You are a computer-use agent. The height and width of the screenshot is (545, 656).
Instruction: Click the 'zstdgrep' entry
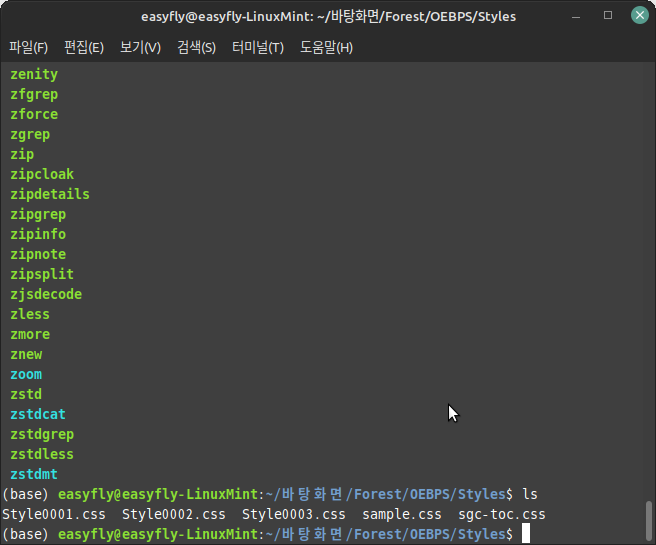click(42, 435)
